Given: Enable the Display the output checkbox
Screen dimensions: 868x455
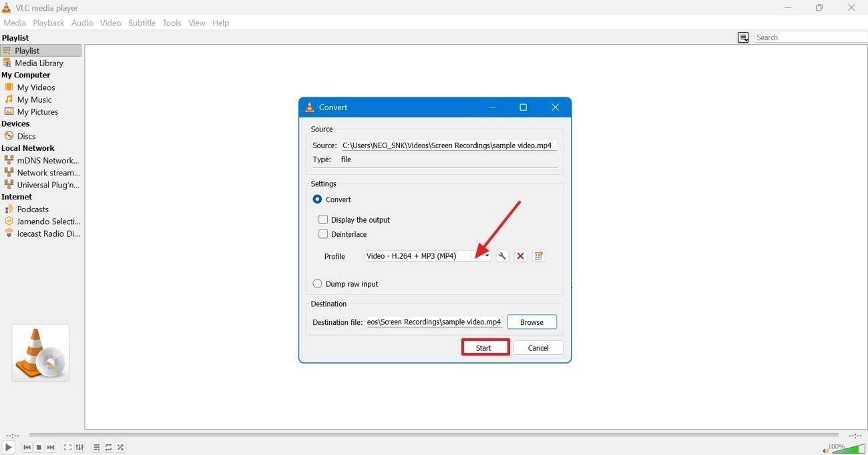Looking at the screenshot, I should click(x=323, y=219).
